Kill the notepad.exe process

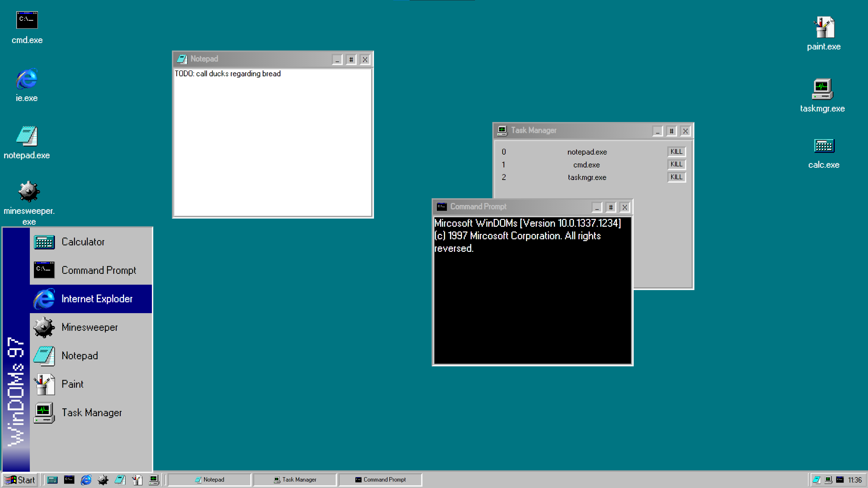[x=676, y=151]
